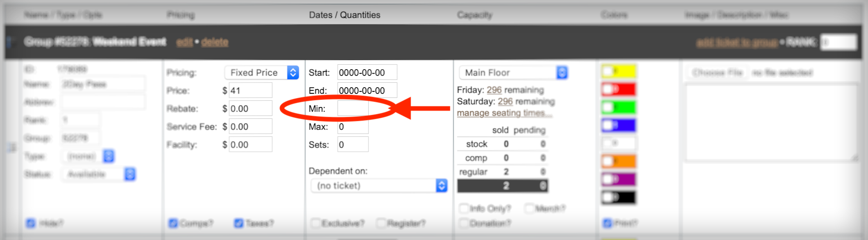Select the yellow color swatch

coord(619,71)
